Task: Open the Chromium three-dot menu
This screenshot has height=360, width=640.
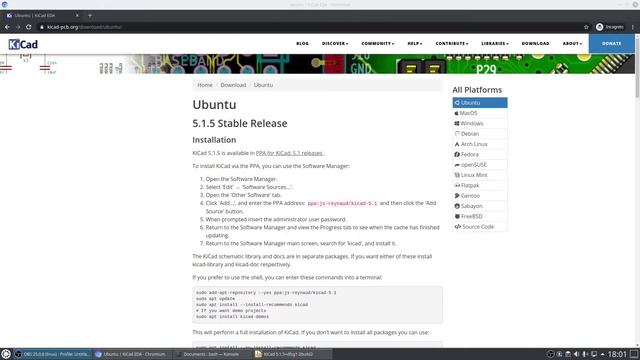Action: 633,27
